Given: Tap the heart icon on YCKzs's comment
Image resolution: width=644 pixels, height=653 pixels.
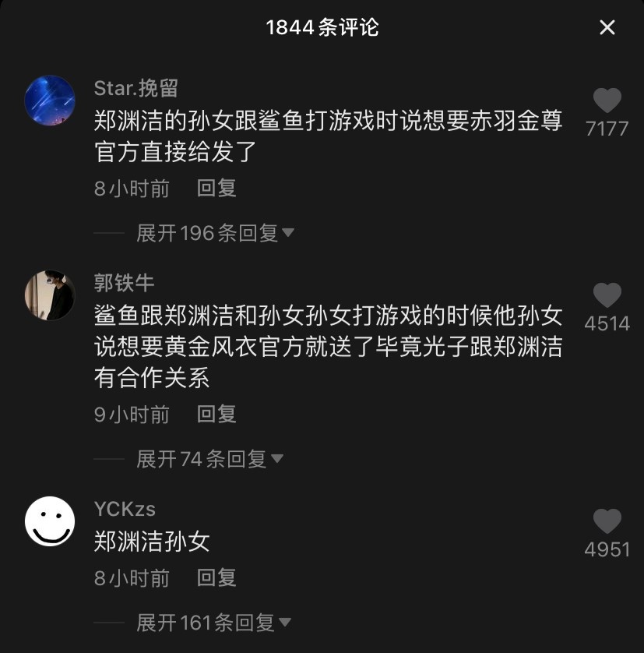Looking at the screenshot, I should [x=607, y=521].
